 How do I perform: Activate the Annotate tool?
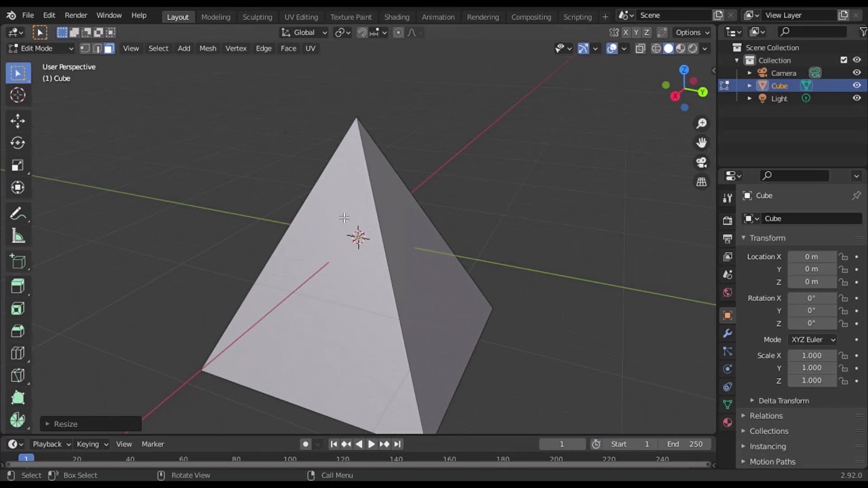pyautogui.click(x=18, y=214)
